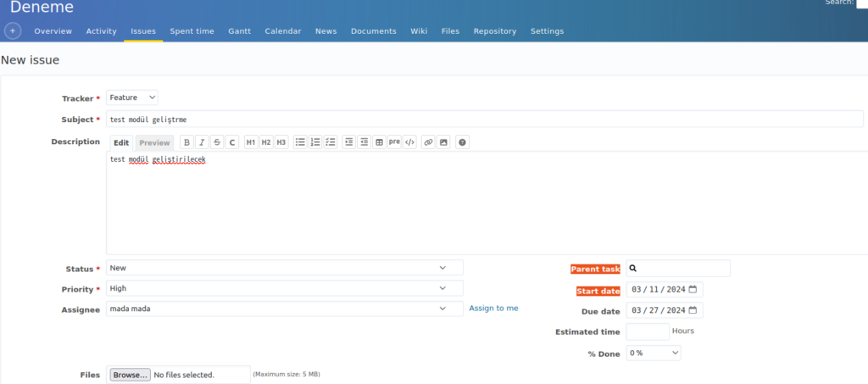The height and width of the screenshot is (384, 868).
Task: Apply italic formatting in description editor
Action: pyautogui.click(x=202, y=142)
